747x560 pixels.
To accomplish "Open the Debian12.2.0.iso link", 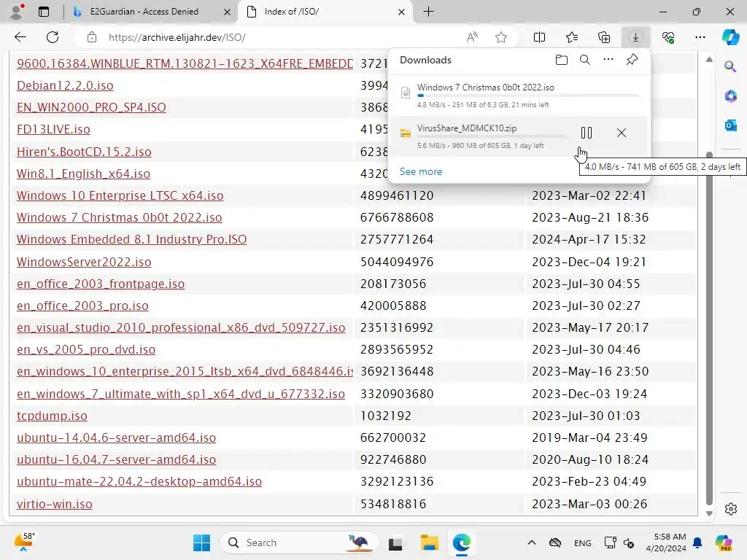I will point(65,85).
